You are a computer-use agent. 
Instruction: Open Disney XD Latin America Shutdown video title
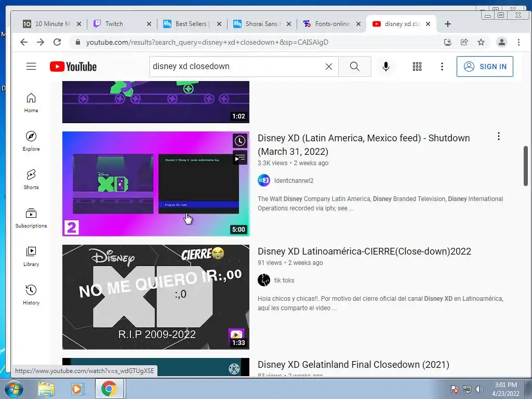click(364, 144)
